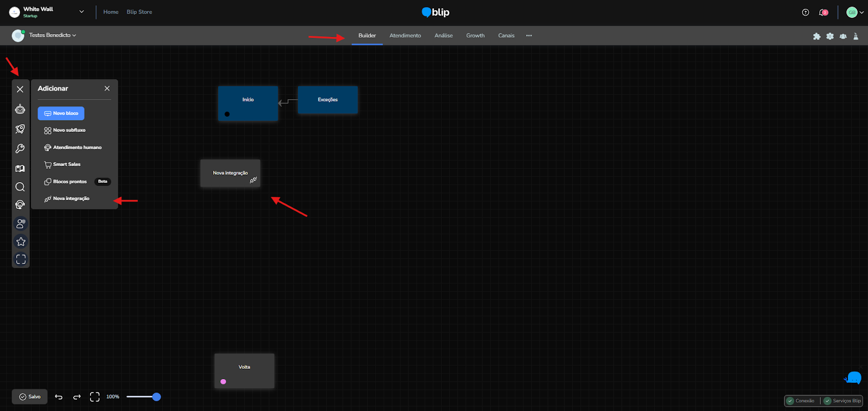The height and width of the screenshot is (411, 868).
Task: Select the Exceções block on canvas
Action: [x=328, y=100]
